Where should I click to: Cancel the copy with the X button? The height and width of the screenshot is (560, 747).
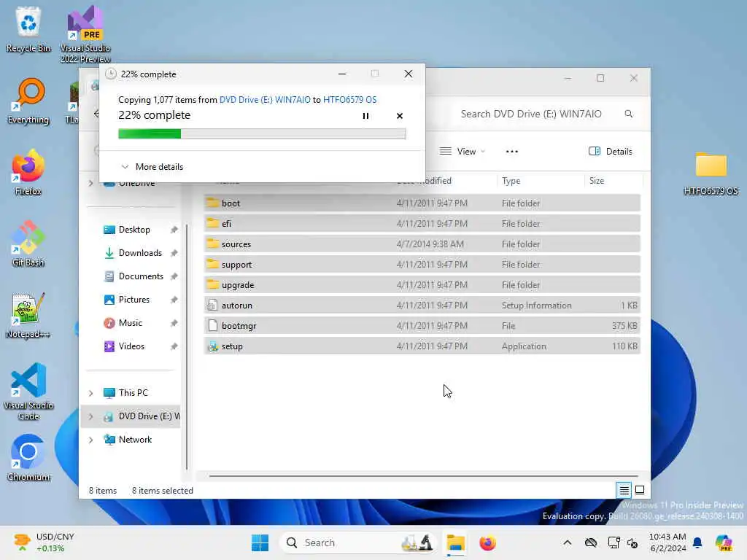(x=400, y=116)
